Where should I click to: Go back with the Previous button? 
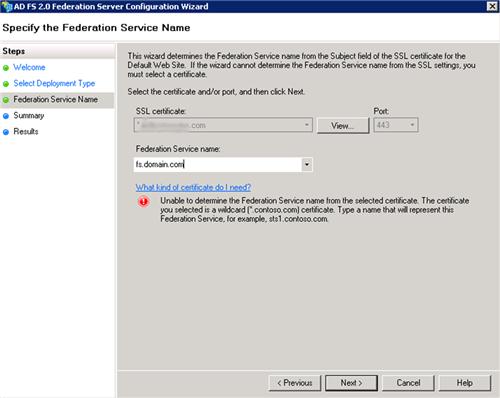tap(295, 383)
